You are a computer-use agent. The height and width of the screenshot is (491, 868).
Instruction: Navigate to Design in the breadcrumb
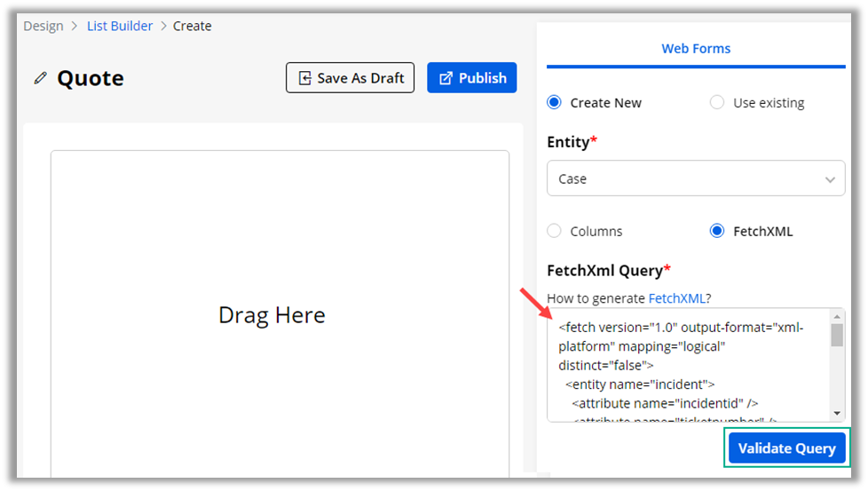(x=43, y=26)
